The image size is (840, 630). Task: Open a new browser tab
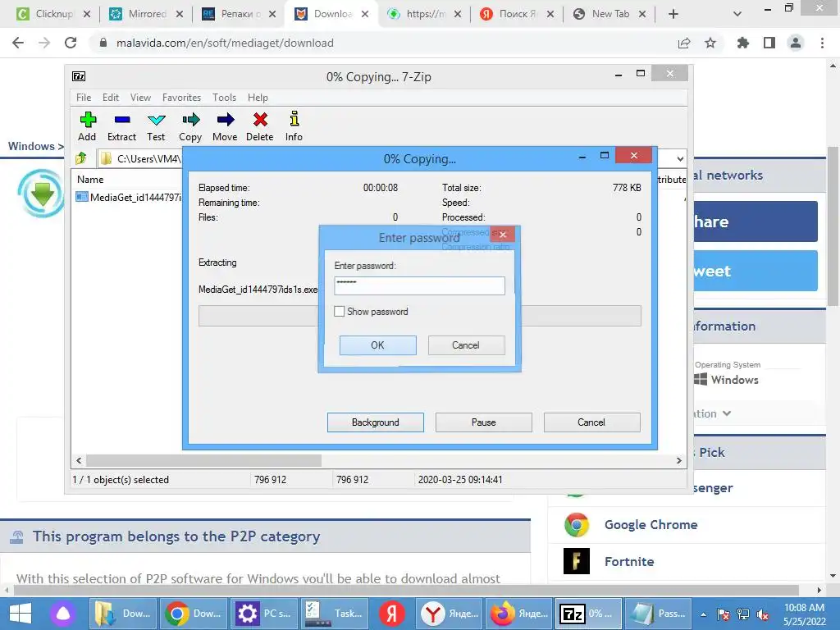pyautogui.click(x=673, y=14)
